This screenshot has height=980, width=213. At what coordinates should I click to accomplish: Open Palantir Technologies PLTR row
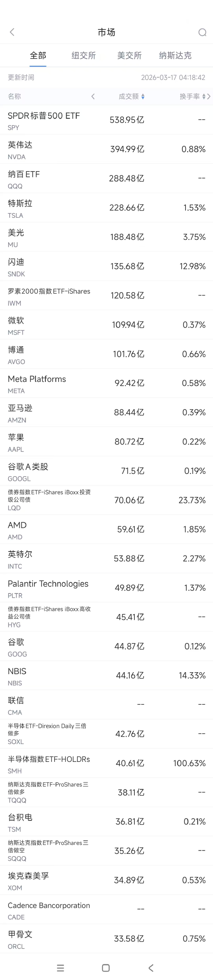tap(106, 588)
